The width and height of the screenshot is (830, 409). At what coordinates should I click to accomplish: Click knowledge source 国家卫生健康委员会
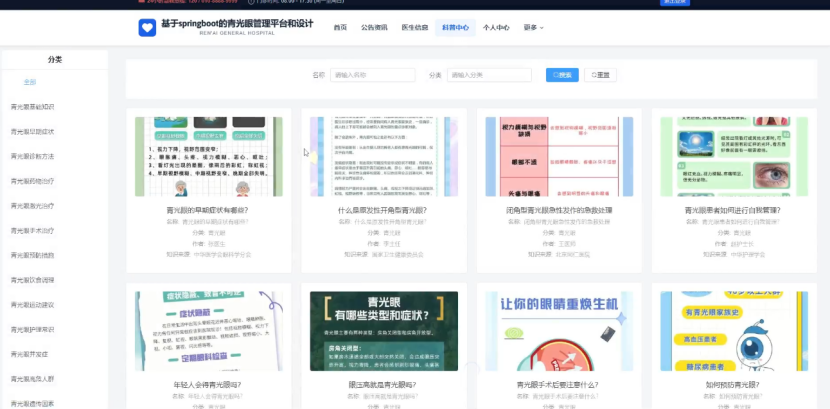pos(397,255)
